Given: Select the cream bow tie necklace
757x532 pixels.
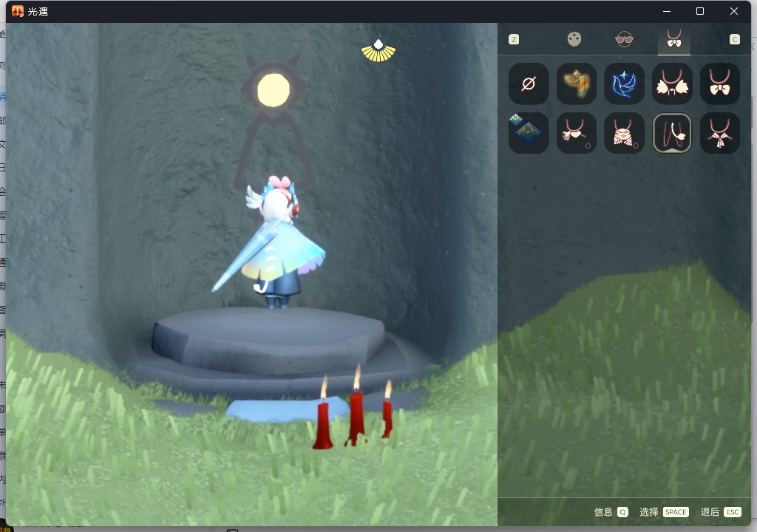Looking at the screenshot, I should (720, 83).
